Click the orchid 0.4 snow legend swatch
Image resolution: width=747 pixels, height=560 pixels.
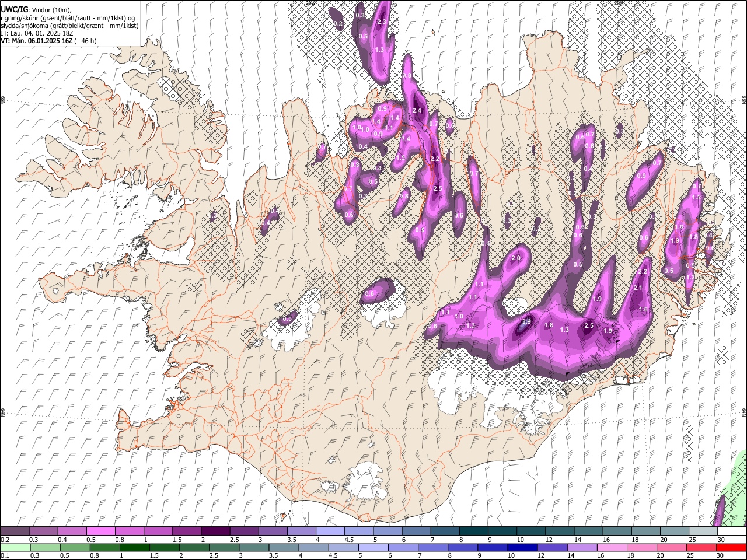click(x=72, y=531)
